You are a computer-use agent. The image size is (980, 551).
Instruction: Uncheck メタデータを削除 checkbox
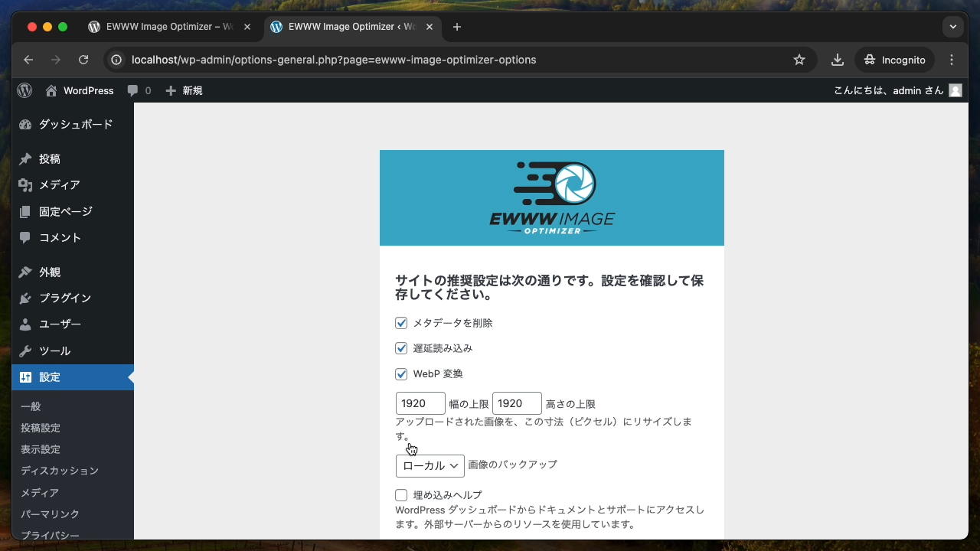pyautogui.click(x=401, y=323)
